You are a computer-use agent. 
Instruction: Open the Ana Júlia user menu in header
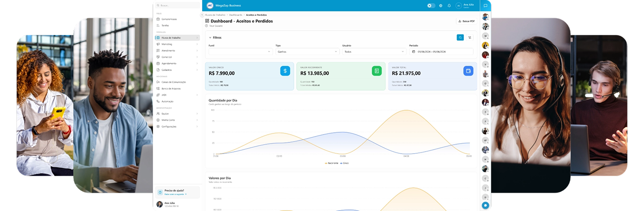[465, 6]
